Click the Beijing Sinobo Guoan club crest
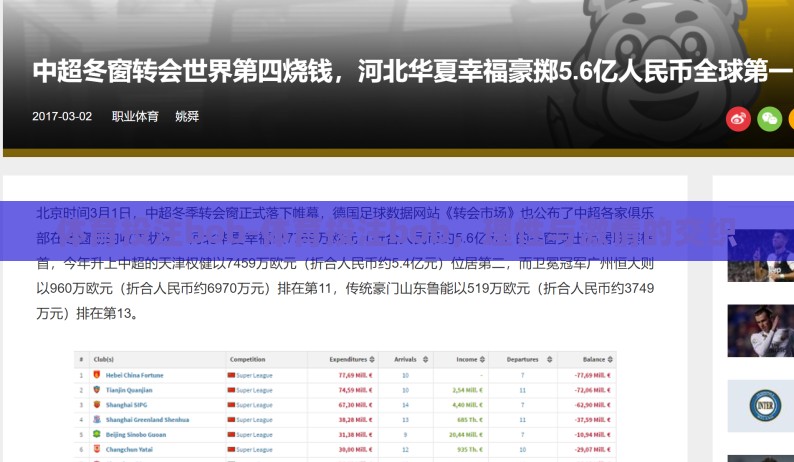This screenshot has width=794, height=462. (x=97, y=434)
